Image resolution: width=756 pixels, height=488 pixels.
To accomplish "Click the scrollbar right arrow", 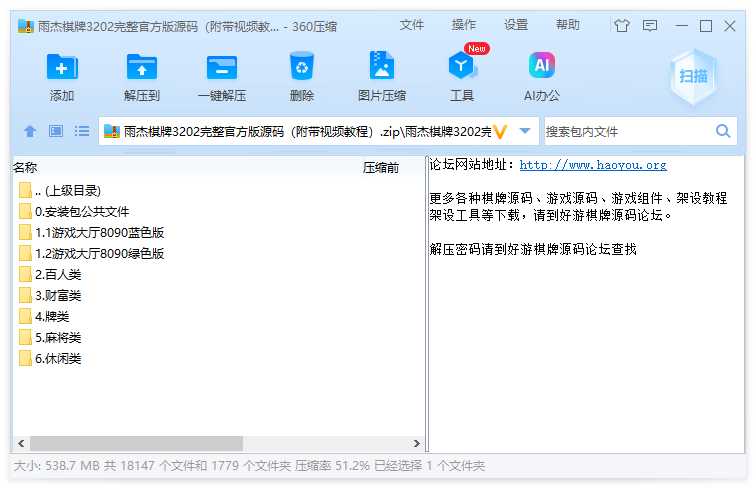I will point(417,443).
